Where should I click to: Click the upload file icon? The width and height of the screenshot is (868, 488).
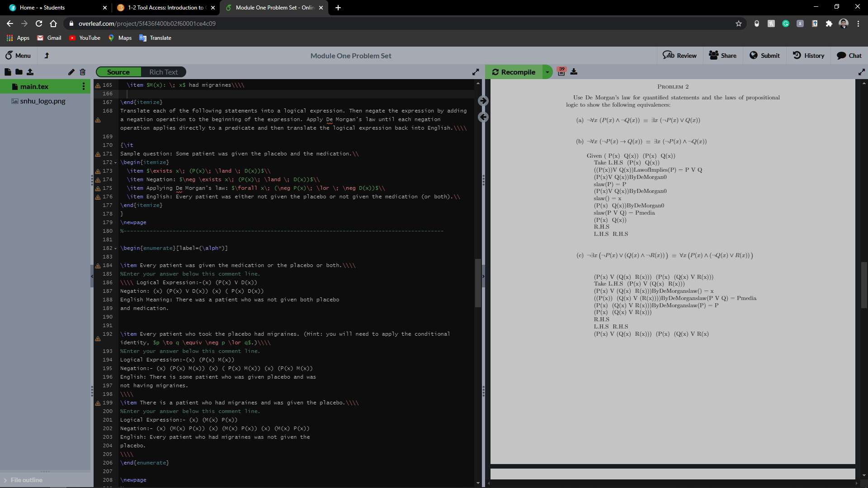30,72
